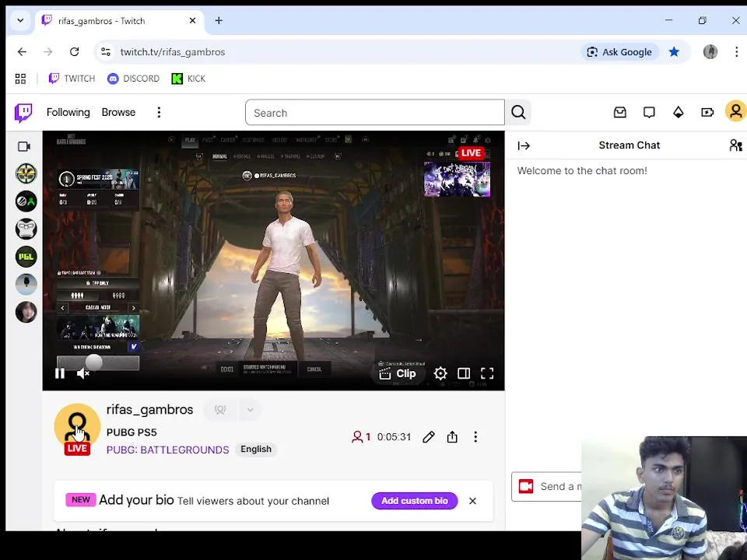The width and height of the screenshot is (747, 560).
Task: Toggle the notification button beside rifas_gambros
Action: tap(220, 410)
